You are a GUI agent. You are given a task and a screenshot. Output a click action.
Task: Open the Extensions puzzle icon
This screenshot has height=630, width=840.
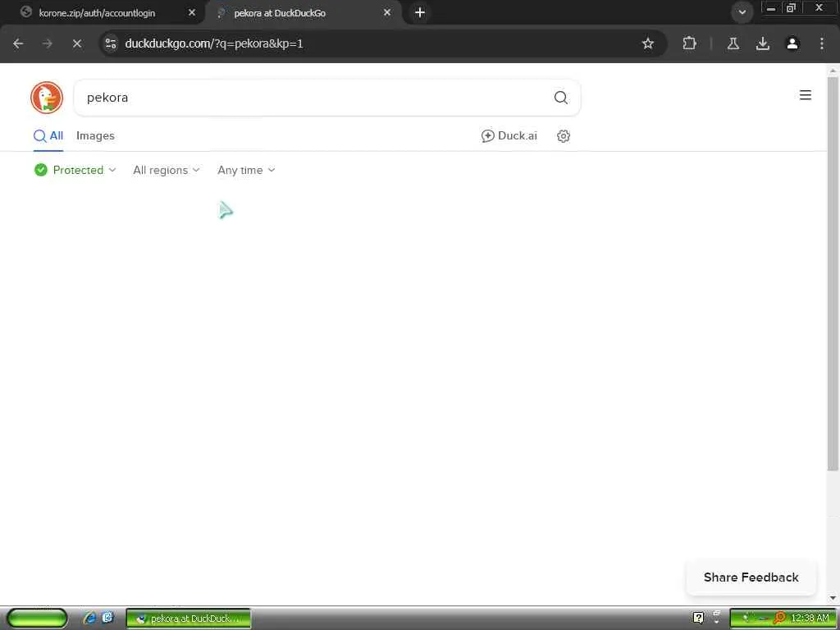coord(689,43)
